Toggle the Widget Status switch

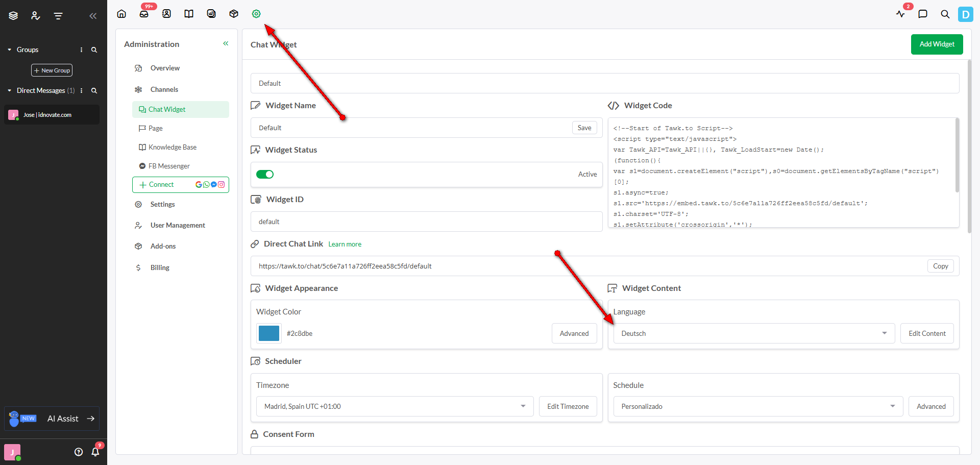265,175
